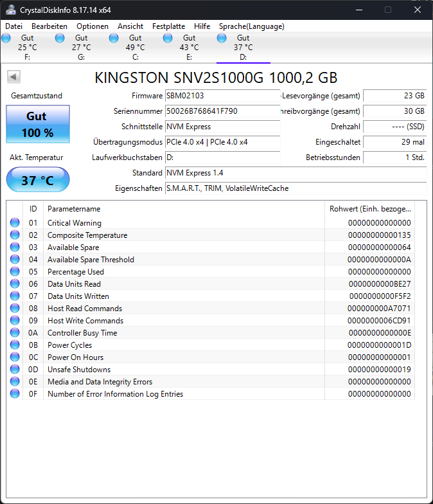This screenshot has width=433, height=504.
Task: Select drive F: status orb at 25 °C
Action: 6,39
